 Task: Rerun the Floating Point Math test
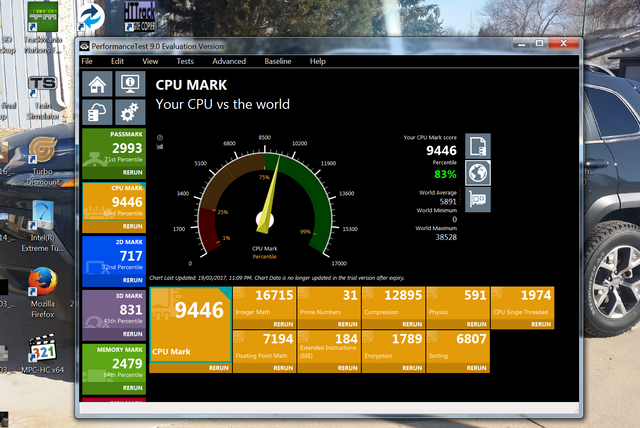pos(283,368)
